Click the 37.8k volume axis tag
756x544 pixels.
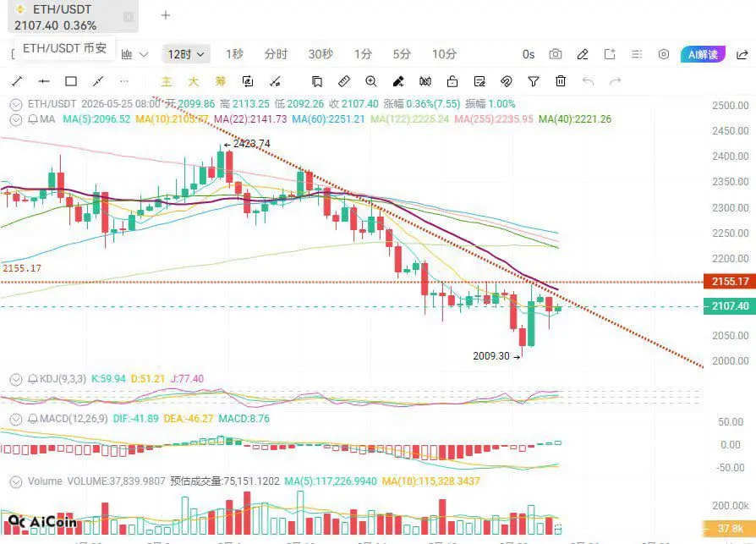click(x=729, y=529)
